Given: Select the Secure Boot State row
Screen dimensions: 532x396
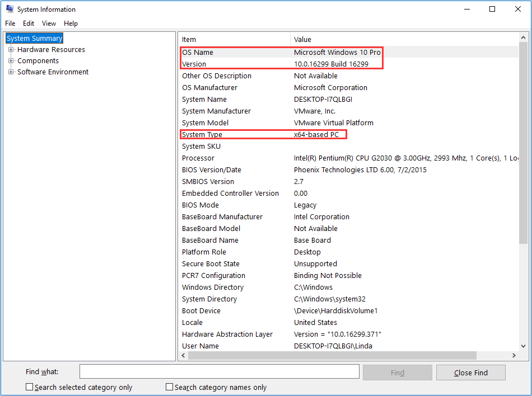Looking at the screenshot, I should [x=348, y=263].
